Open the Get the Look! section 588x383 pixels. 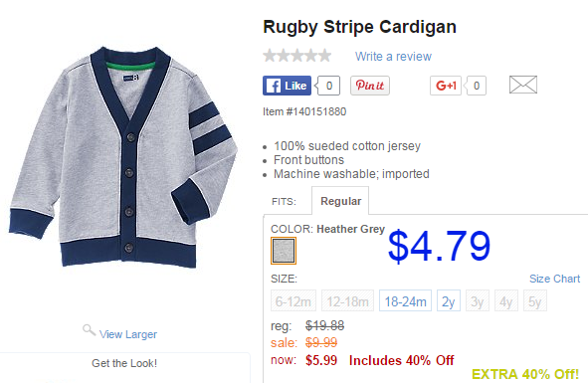click(x=124, y=363)
